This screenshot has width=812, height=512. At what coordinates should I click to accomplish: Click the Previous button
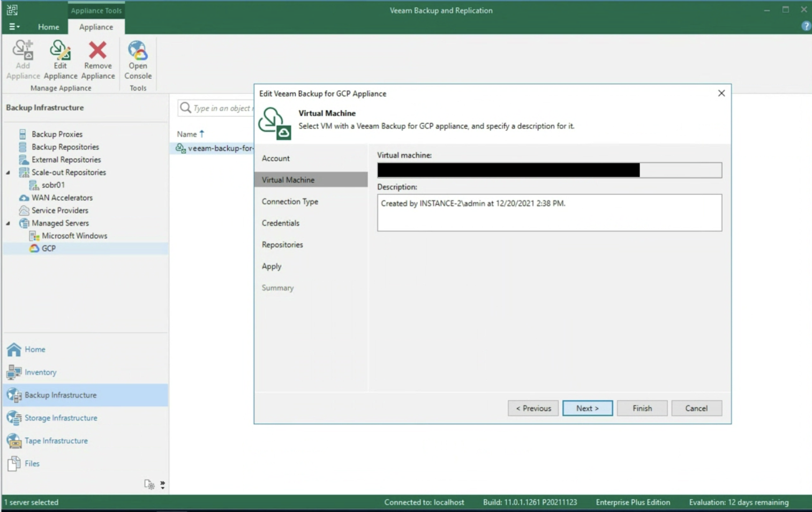(533, 408)
